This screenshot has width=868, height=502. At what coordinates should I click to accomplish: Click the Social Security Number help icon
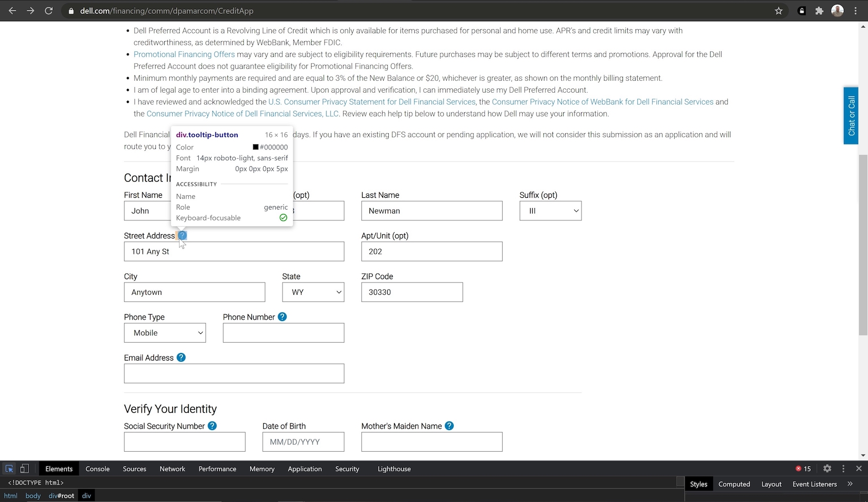coord(212,426)
